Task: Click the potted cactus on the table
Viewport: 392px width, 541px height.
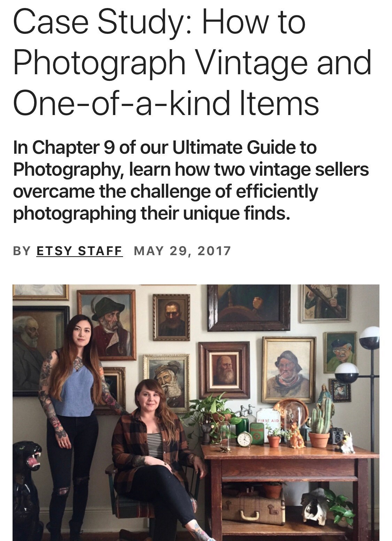Action: click(321, 424)
